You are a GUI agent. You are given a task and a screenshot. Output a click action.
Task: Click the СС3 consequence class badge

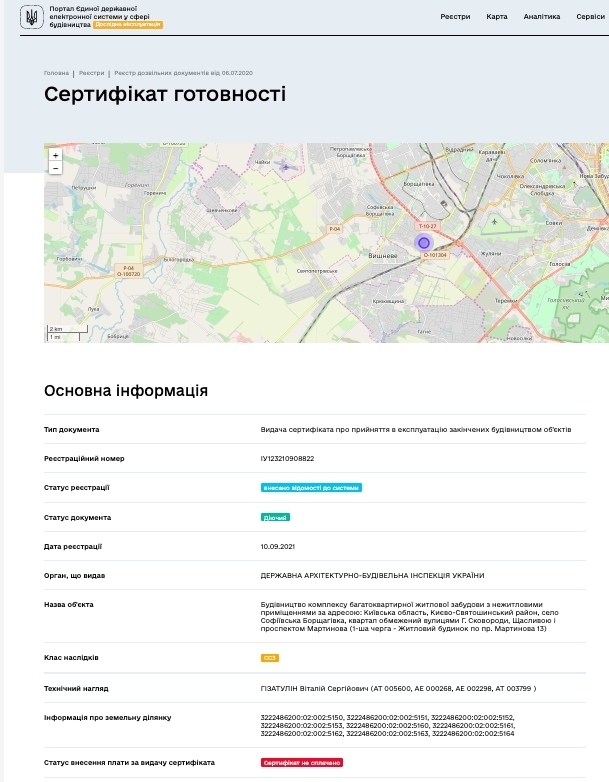pos(269,658)
